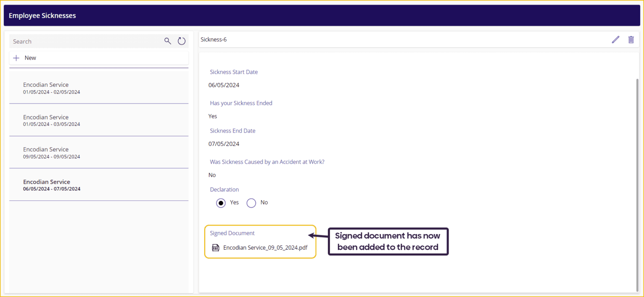Viewport: 644px width, 297px height.
Task: Refresh the sickness records list
Action: tap(181, 41)
